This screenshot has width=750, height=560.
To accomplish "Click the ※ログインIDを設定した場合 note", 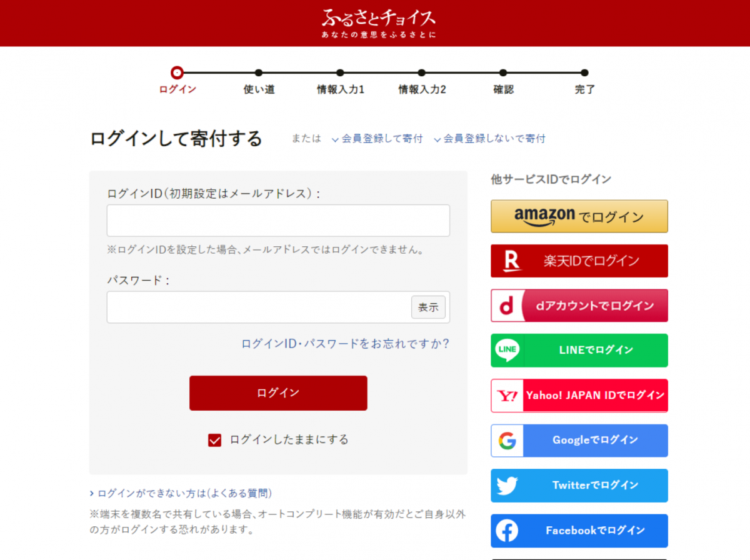I will tap(266, 250).
